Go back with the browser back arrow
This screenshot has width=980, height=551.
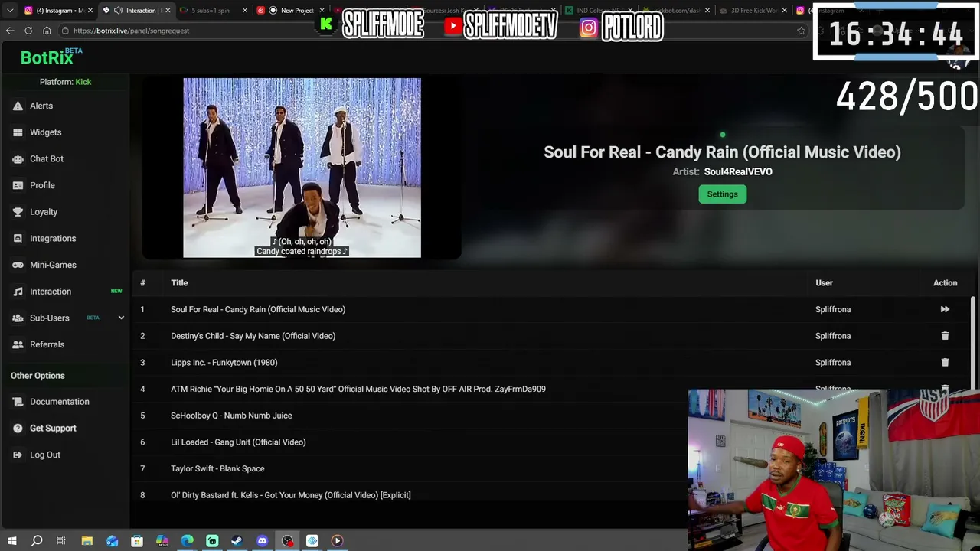coord(10,31)
